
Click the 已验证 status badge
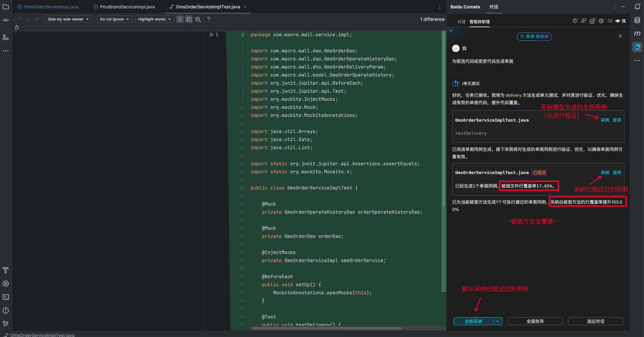pos(540,172)
